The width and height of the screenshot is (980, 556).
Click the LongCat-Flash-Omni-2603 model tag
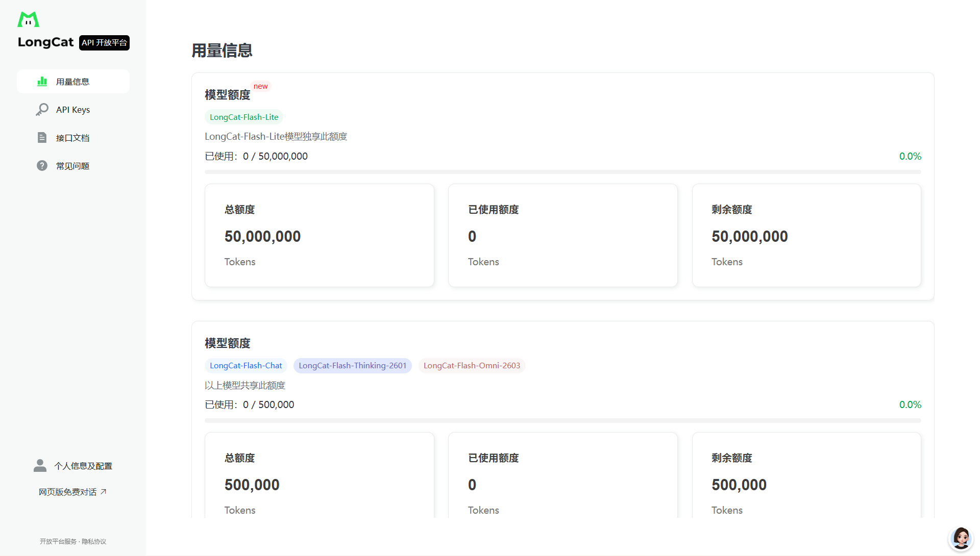[472, 366]
